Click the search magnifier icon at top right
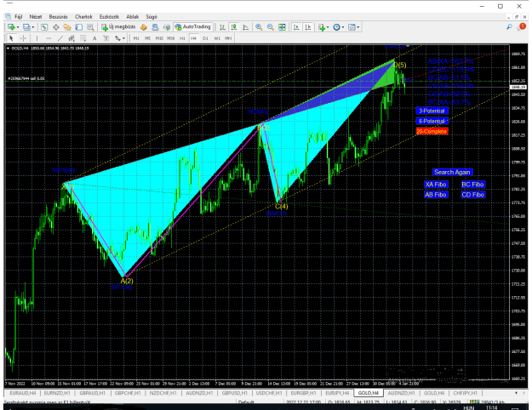532x410 pixels. coord(509,27)
